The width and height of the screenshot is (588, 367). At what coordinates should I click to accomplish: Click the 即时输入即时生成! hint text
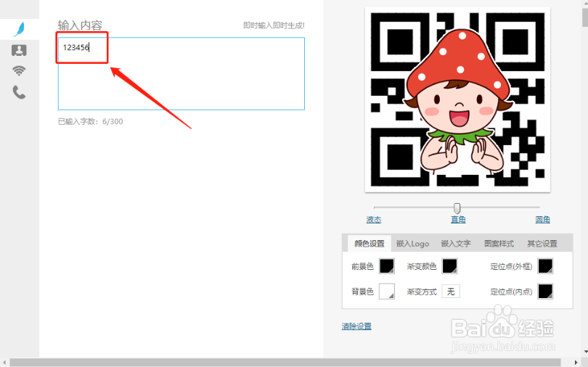coord(274,25)
